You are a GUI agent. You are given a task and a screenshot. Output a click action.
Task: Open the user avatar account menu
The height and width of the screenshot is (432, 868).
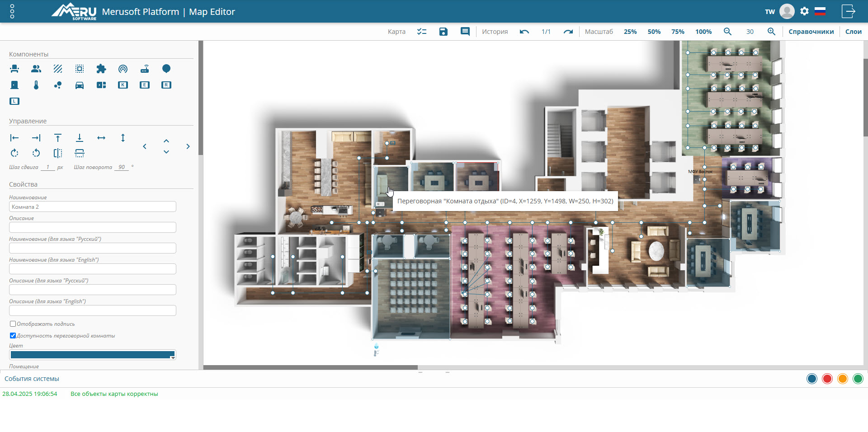point(787,12)
